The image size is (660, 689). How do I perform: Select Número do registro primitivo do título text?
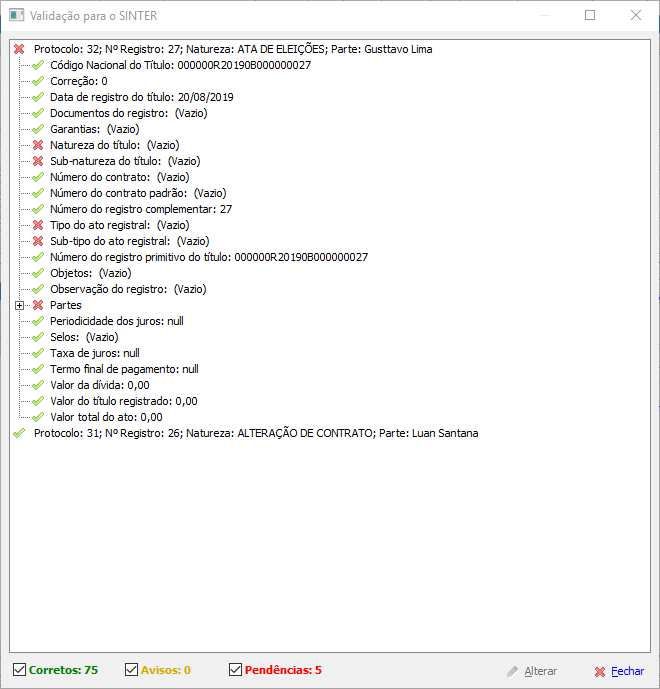(209, 257)
